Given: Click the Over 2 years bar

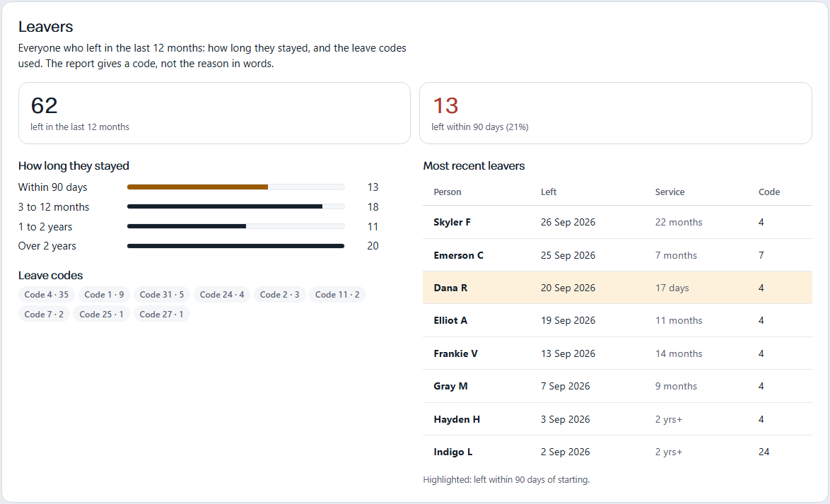Looking at the screenshot, I should pos(235,246).
